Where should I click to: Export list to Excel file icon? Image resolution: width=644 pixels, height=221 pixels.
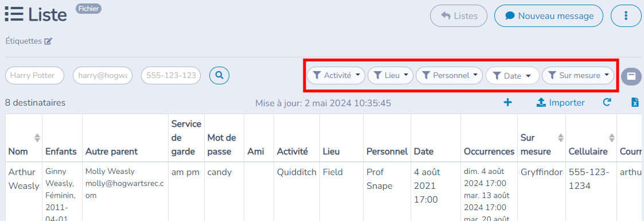[x=635, y=103]
